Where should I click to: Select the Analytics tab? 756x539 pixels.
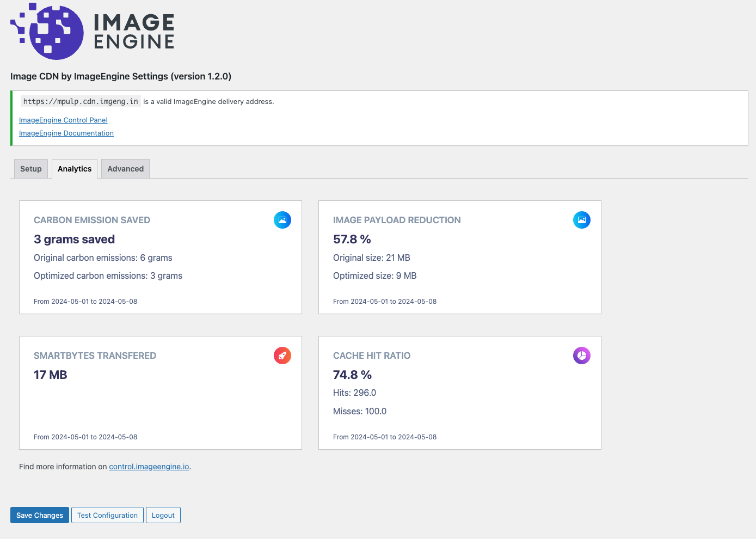pyautogui.click(x=75, y=169)
